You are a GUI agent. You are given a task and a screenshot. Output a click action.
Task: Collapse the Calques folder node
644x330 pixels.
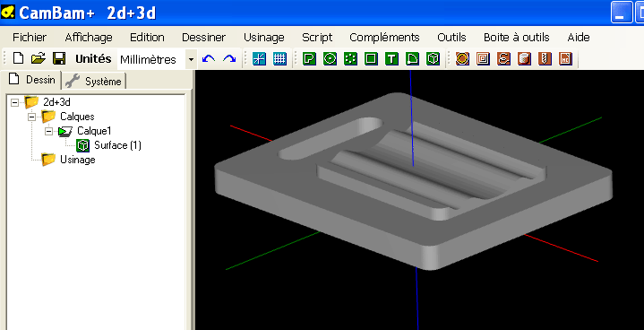click(31, 117)
